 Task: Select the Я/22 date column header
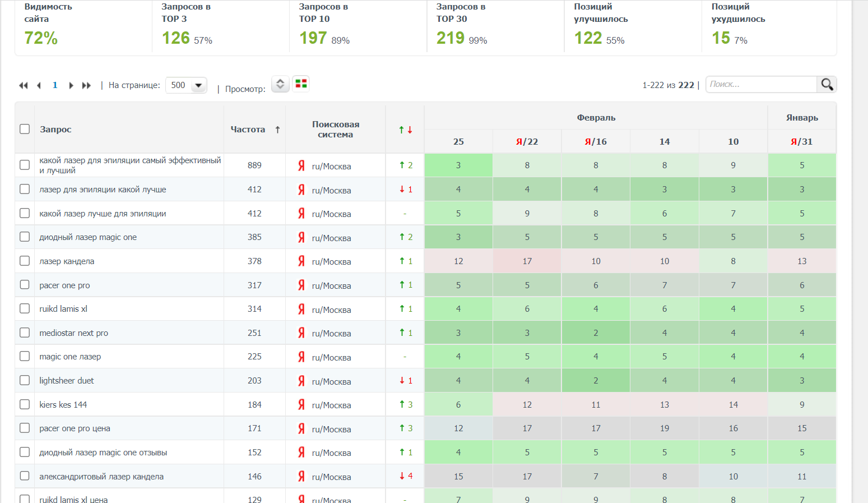tap(527, 142)
